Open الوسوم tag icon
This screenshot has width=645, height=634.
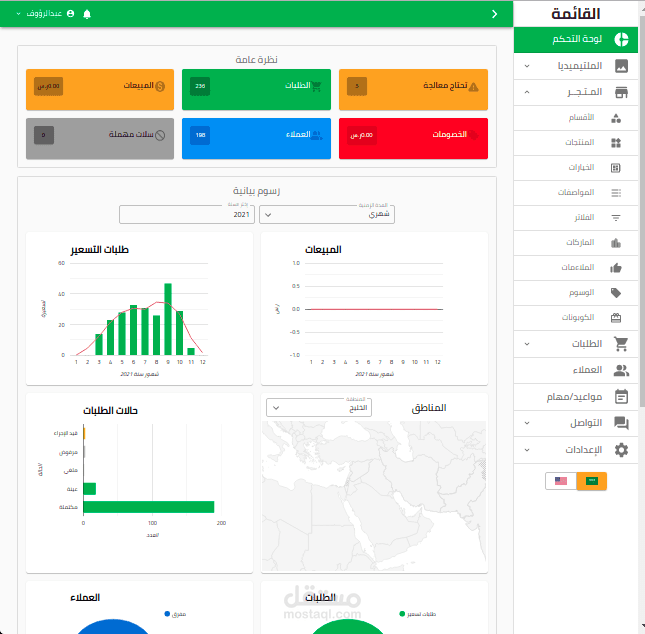616,293
